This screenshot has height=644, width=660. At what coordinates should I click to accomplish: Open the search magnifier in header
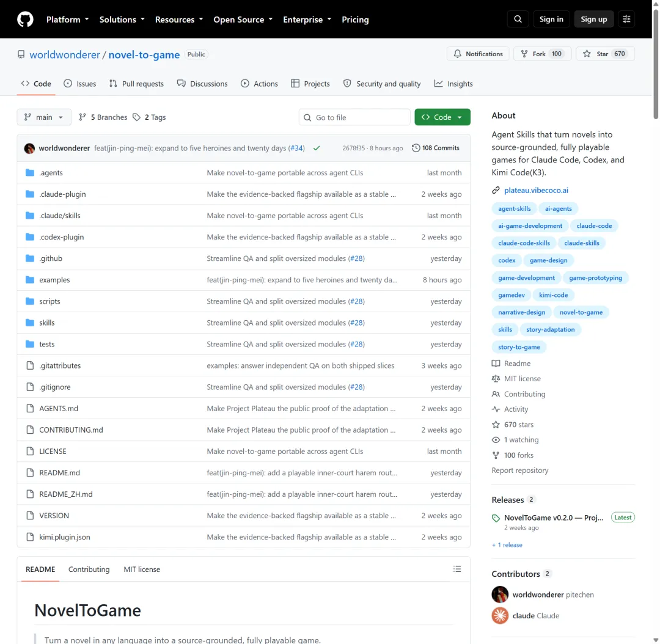tap(518, 19)
